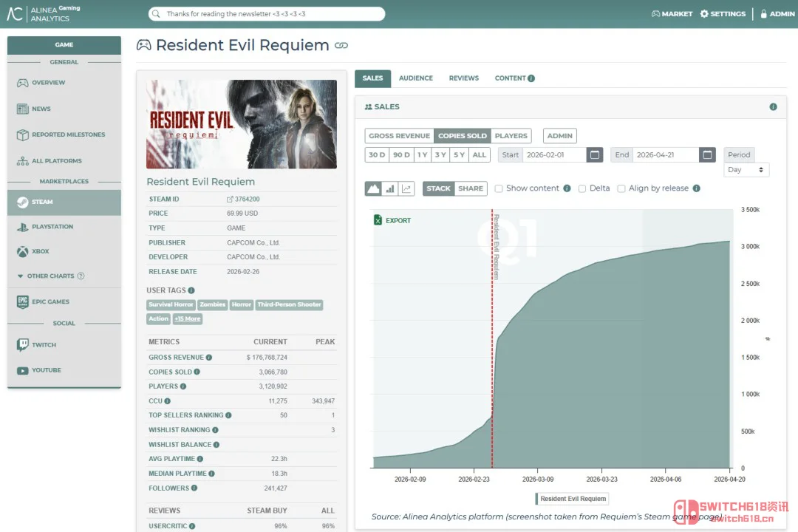Click the search input field
The height and width of the screenshot is (532, 798).
[266, 14]
